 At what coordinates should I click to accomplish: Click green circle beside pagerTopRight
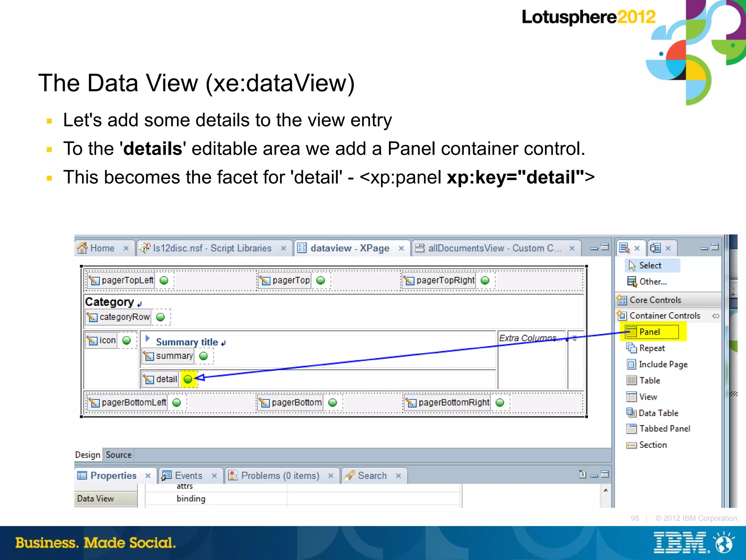click(485, 280)
